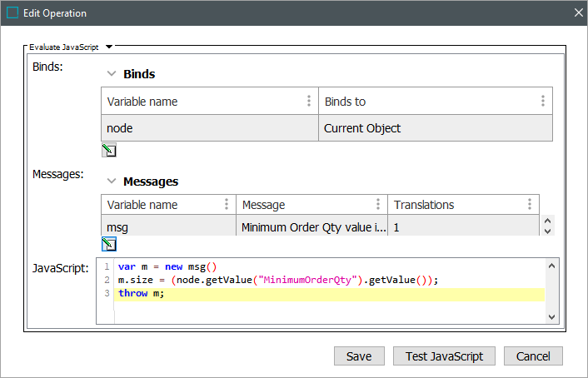Screen dimensions: 588x378
Task: Click the Save button
Action: tap(358, 356)
